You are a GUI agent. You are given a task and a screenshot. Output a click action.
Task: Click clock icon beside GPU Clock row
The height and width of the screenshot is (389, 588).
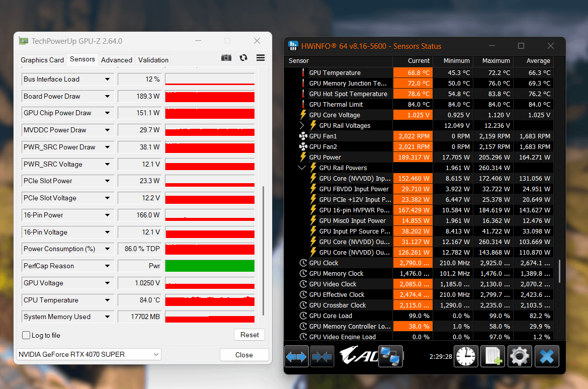click(303, 263)
